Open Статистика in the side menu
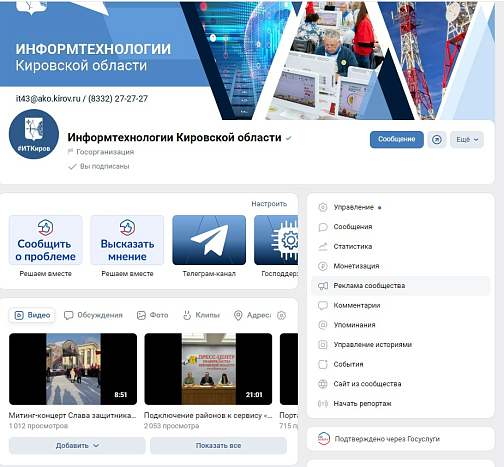This screenshot has width=504, height=467. coord(400,247)
